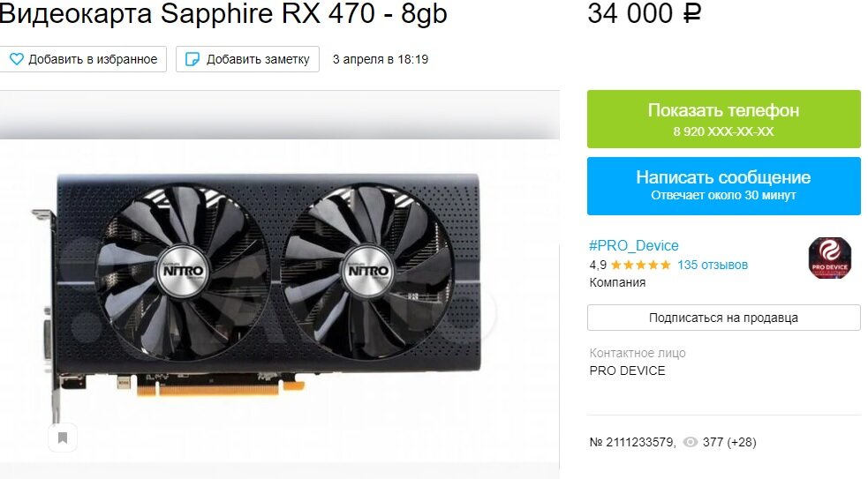Click Добавить в избранное button text
The width and height of the screenshot is (868, 479).
point(93,59)
